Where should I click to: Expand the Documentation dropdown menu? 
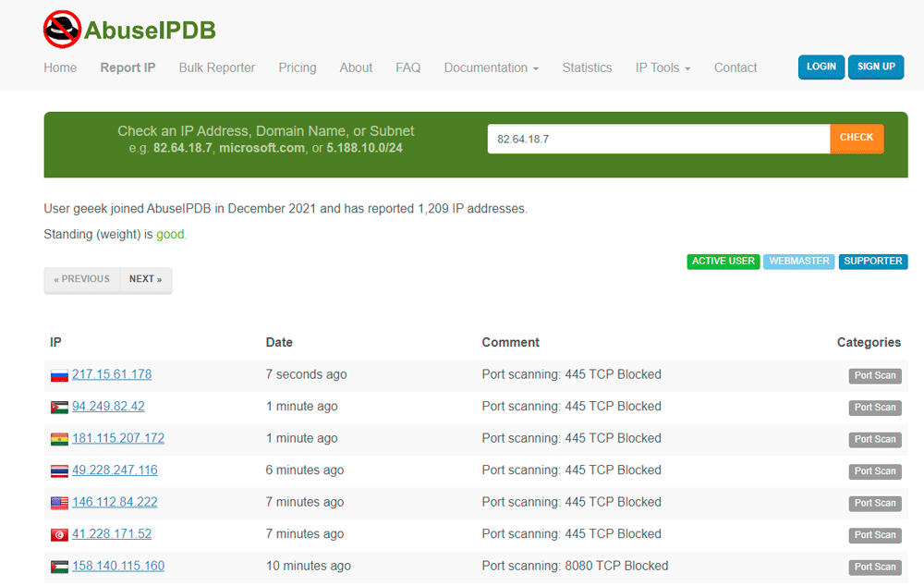click(492, 67)
